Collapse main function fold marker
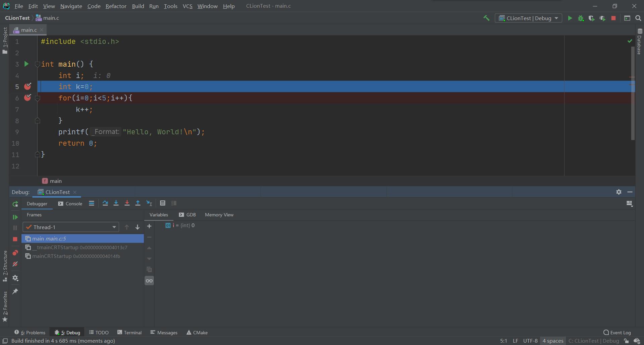The height and width of the screenshot is (345, 644). pyautogui.click(x=38, y=64)
